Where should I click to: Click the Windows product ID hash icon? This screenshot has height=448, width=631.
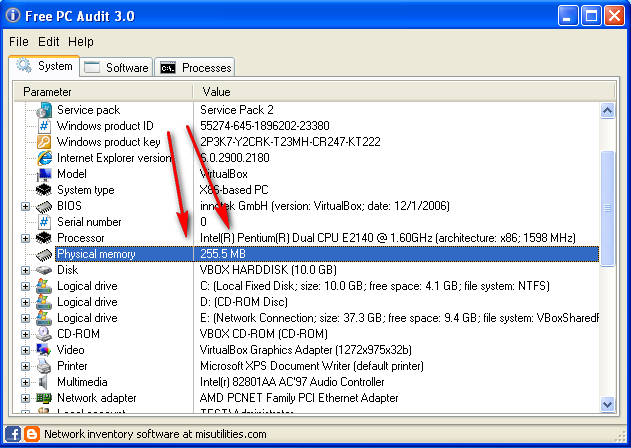[x=44, y=126]
